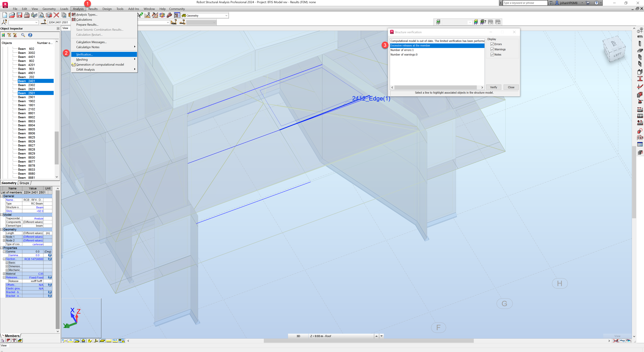Open the Results menu
Viewport: 644px width, 352px height.
pos(93,9)
